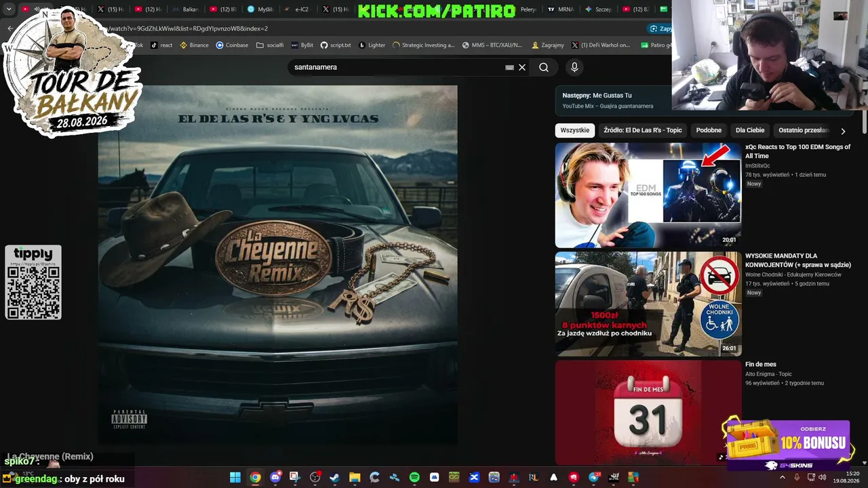Open the DeFi Warhol on X bookmark
Viewport: 868px width, 488px height.
pyautogui.click(x=601, y=45)
